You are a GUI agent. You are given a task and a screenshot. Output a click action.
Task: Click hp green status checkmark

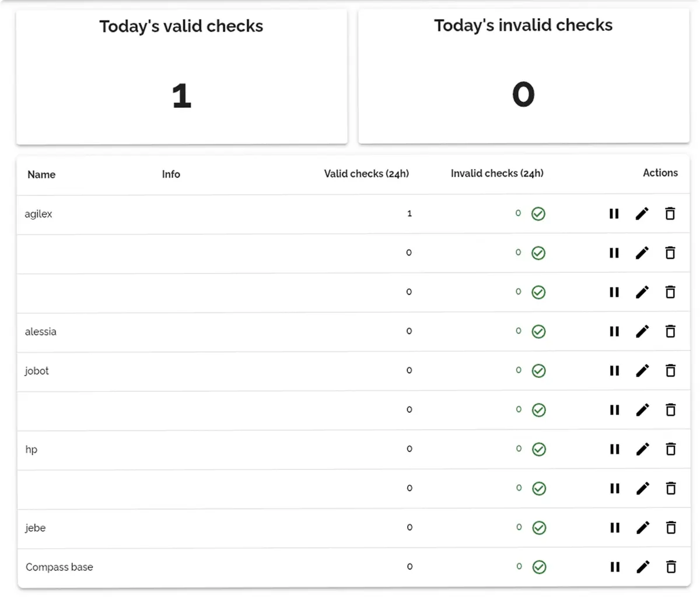tap(539, 450)
